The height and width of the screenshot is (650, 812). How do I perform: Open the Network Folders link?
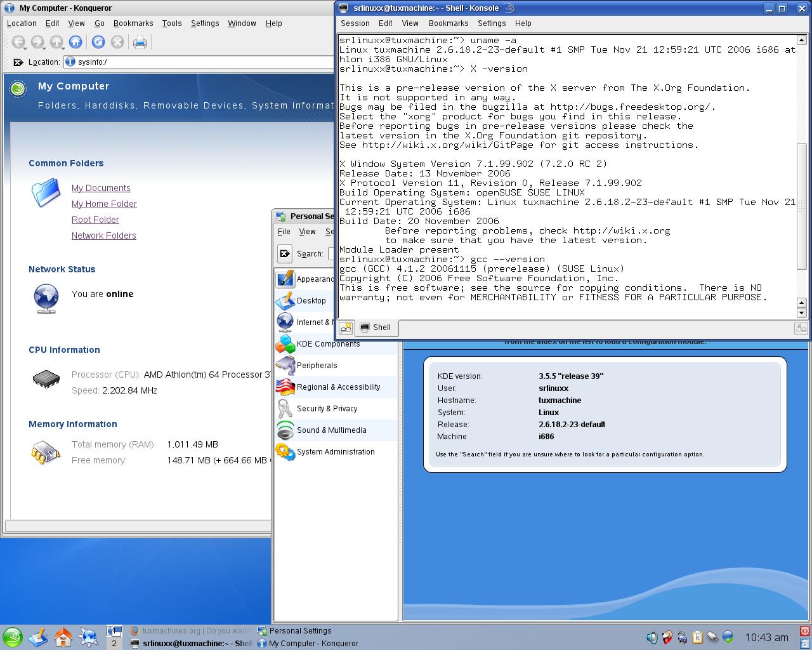click(104, 235)
